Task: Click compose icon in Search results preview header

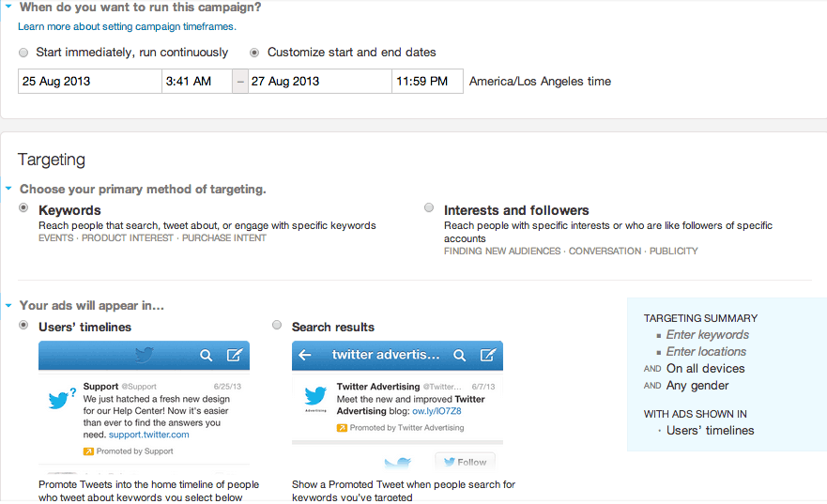Action: point(487,356)
